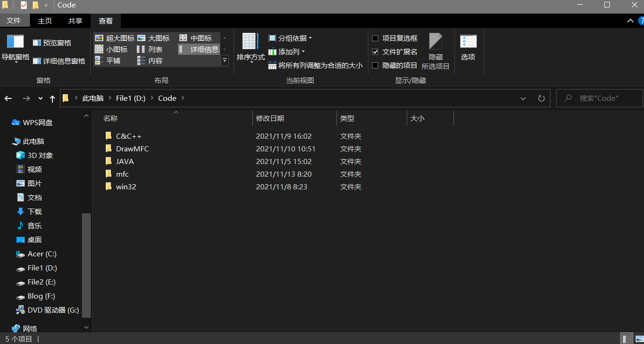Select List (列表) layout
644x344 pixels.
(x=150, y=49)
